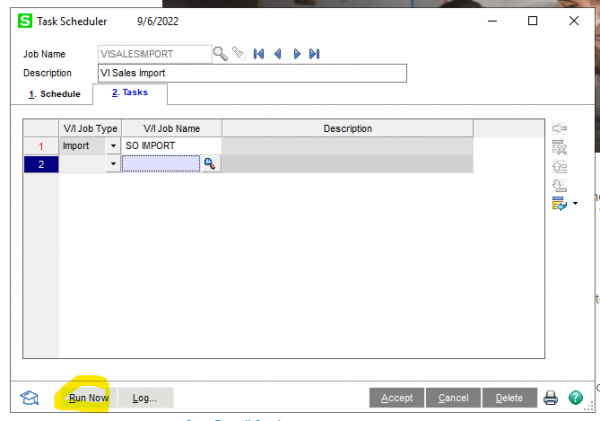Screen dimensions: 600x421
Task: Select row header number 1
Action: [41, 146]
